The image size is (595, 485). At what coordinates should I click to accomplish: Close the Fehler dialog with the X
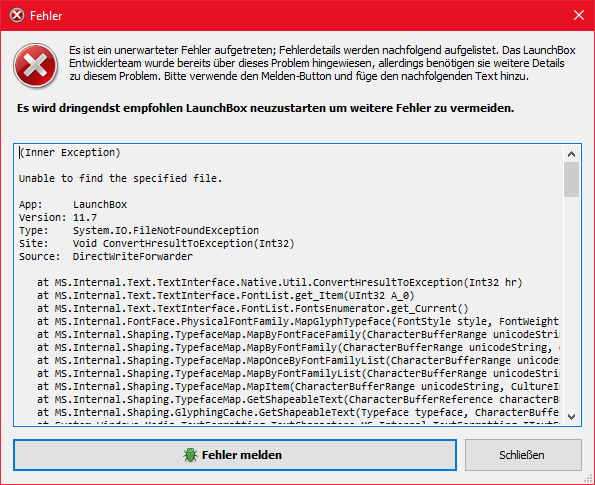(x=579, y=15)
